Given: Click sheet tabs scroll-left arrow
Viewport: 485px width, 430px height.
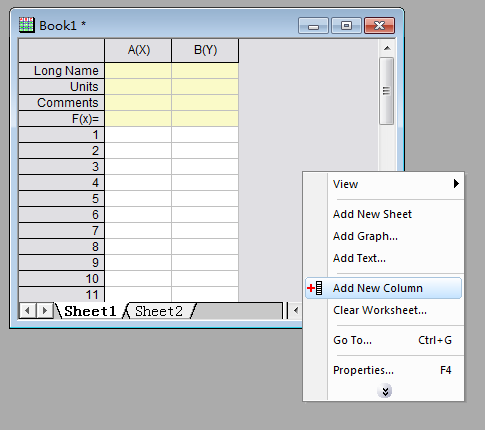Looking at the screenshot, I should pos(27,311).
